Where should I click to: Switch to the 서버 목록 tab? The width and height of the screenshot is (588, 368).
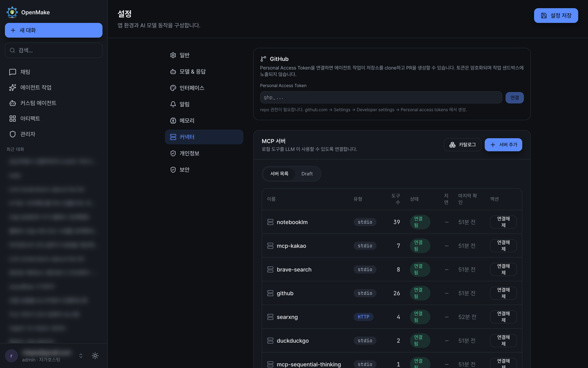click(279, 174)
